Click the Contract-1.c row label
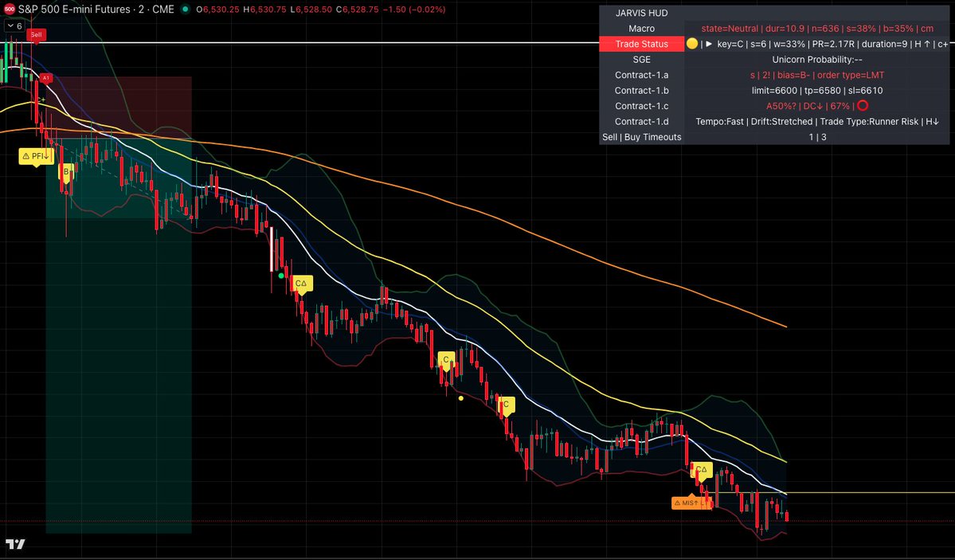Image resolution: width=955 pixels, height=560 pixels. click(x=641, y=106)
